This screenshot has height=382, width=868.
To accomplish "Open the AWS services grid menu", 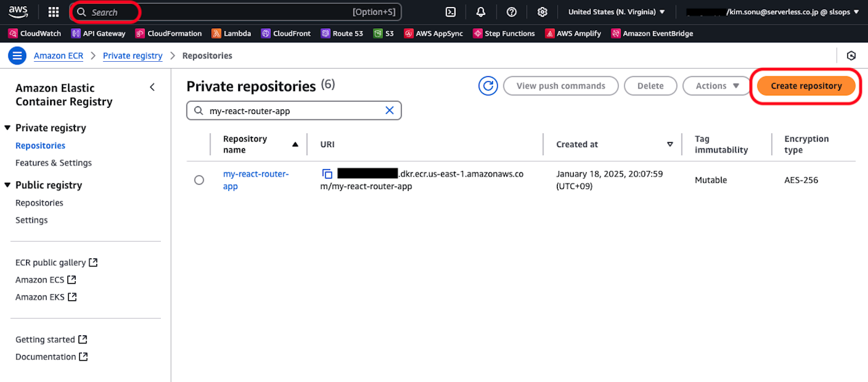I will click(x=54, y=12).
